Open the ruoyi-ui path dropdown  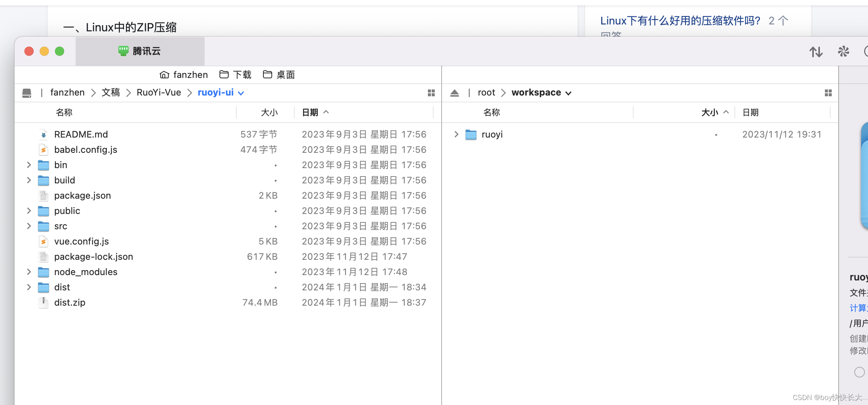point(241,93)
